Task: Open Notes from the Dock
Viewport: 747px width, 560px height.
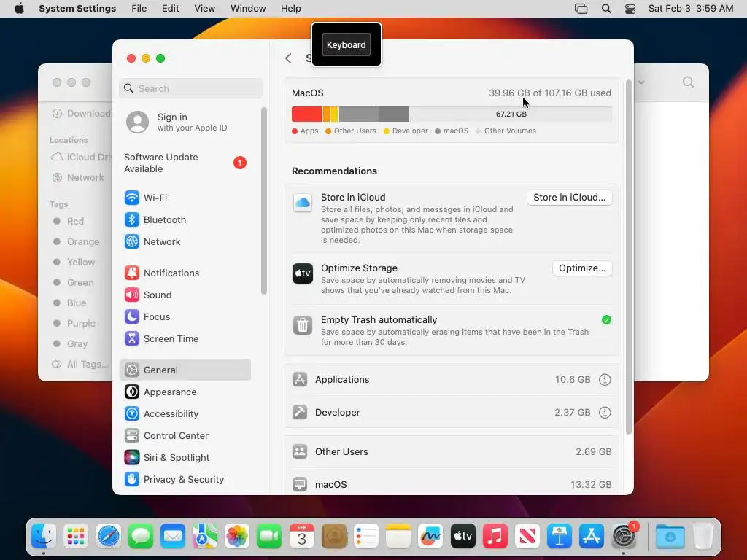Action: coord(398,537)
